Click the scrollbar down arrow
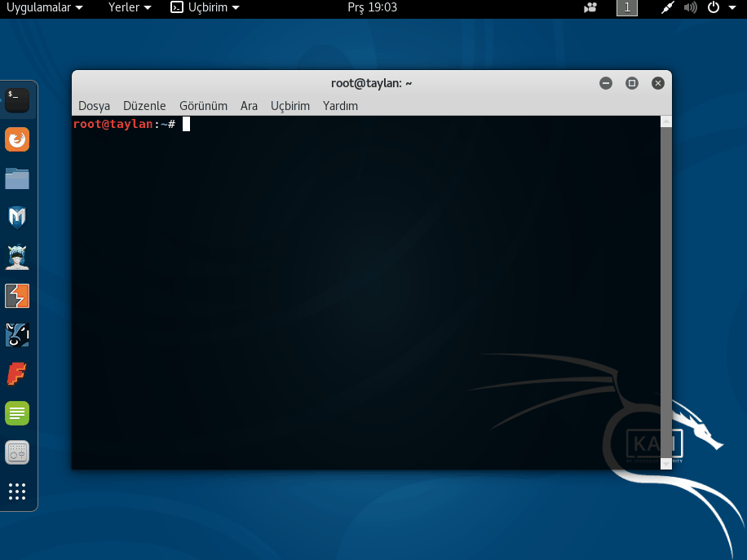 [x=666, y=463]
